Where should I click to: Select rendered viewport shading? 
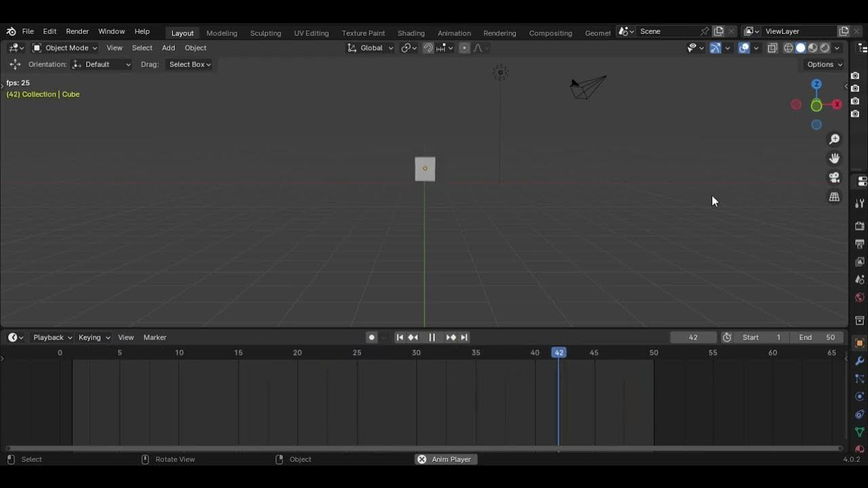click(825, 48)
